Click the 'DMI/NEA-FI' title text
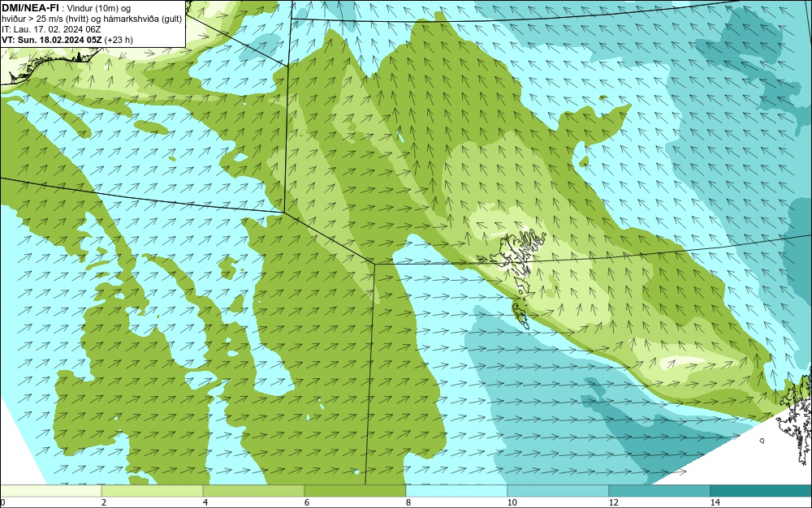 (x=31, y=6)
